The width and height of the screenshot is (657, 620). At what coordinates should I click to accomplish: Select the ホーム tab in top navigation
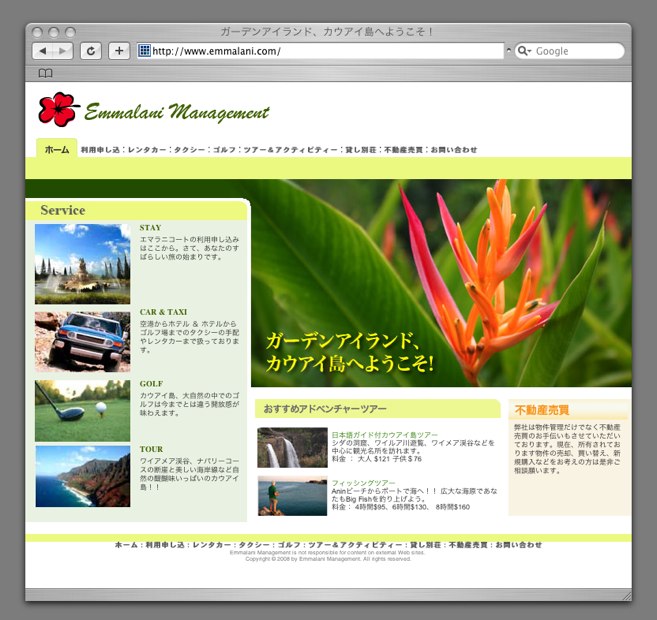57,149
